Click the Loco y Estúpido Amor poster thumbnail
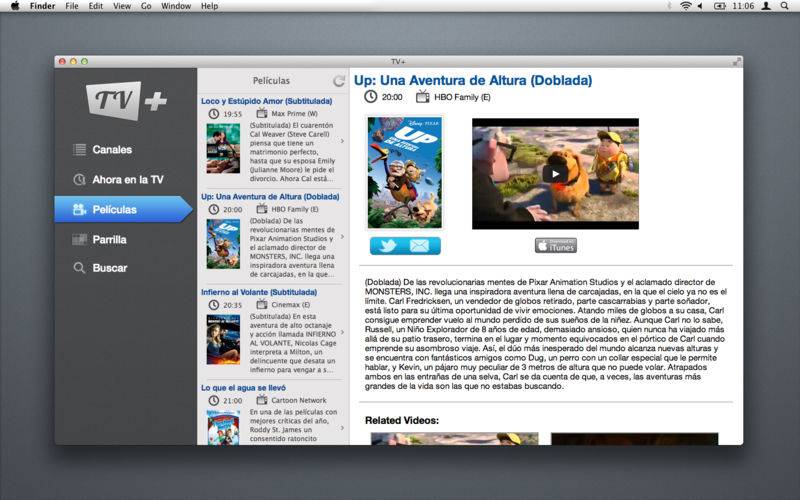The height and width of the screenshot is (500, 800). (223, 148)
